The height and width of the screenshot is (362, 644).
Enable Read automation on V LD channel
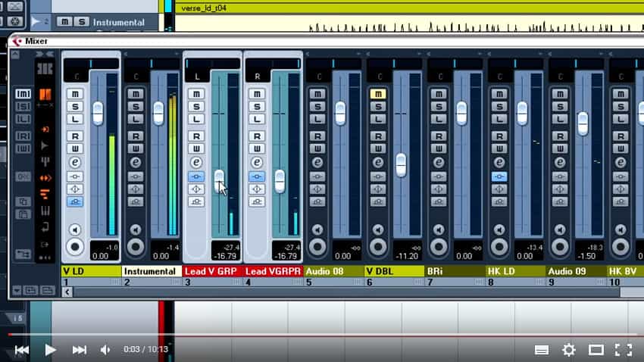[x=75, y=136]
